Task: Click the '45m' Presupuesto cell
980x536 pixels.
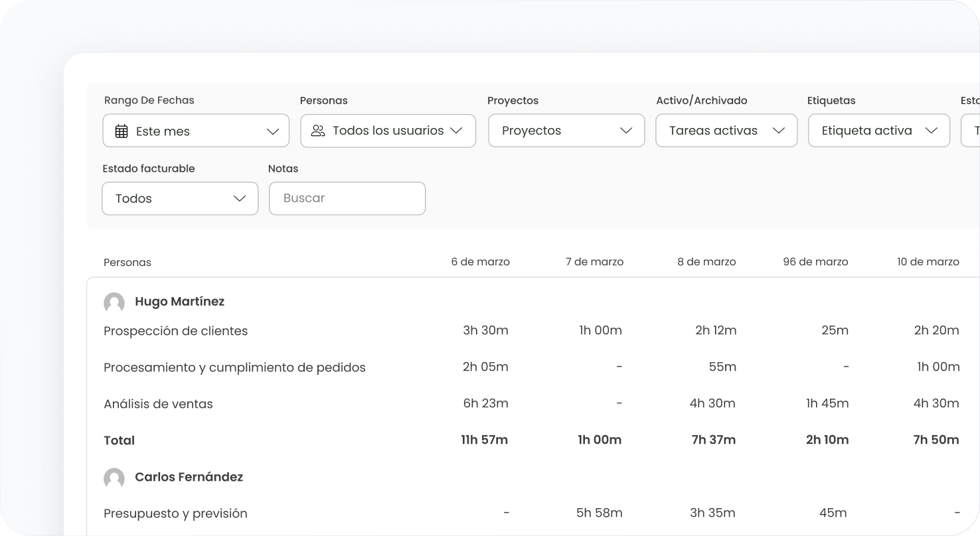Action: tap(833, 513)
